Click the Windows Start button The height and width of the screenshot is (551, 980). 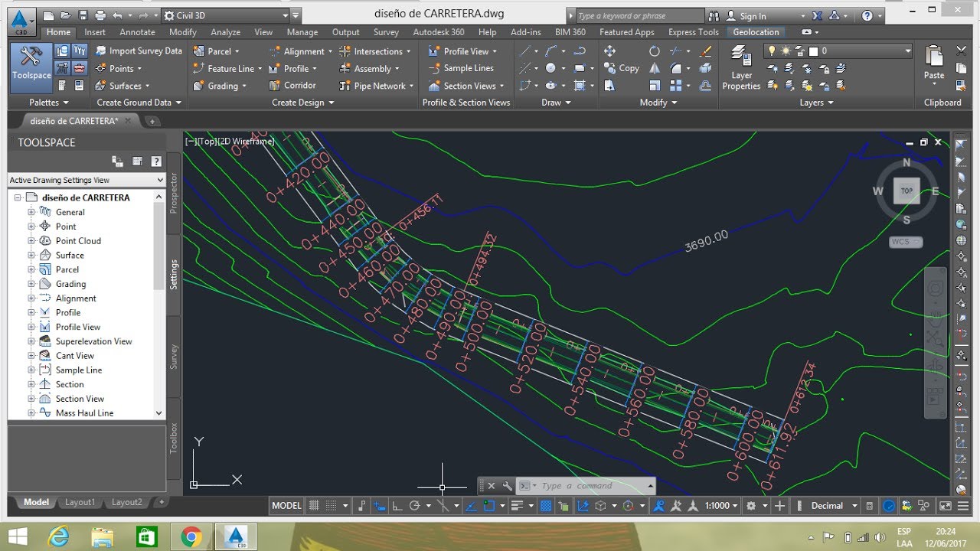click(x=18, y=537)
